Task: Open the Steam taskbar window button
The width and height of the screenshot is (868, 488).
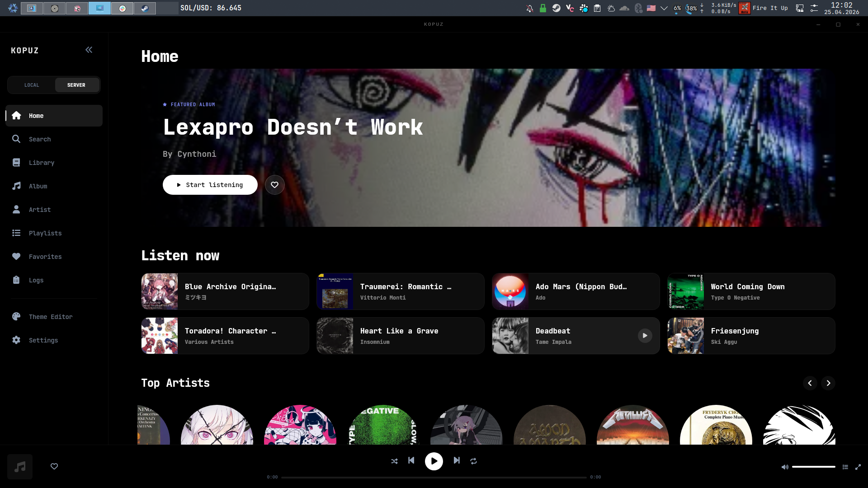Action: [x=145, y=8]
